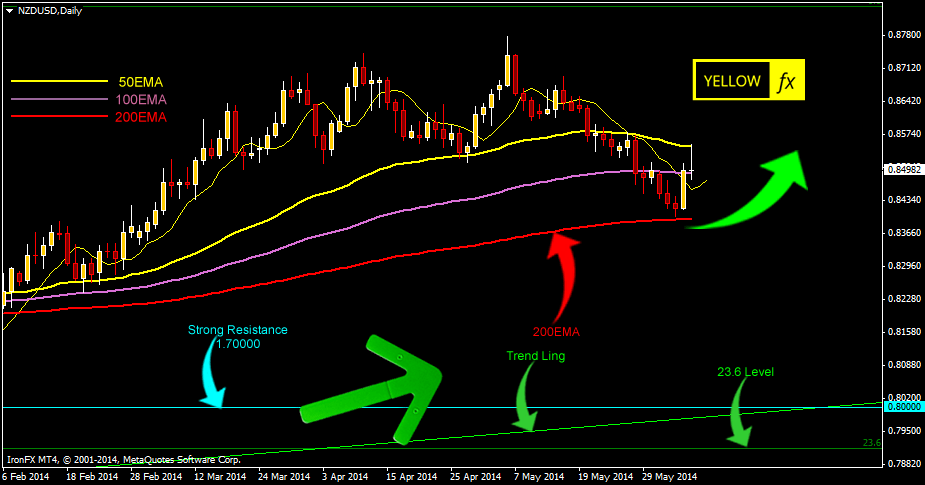This screenshot has width=925, height=485.
Task: Click the NZDUSD,Daily chart title
Action: (52, 9)
